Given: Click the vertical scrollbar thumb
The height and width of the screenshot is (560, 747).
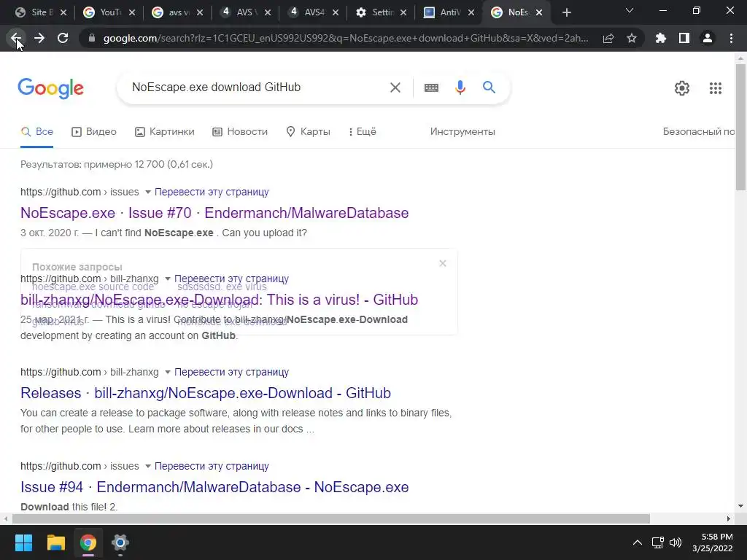Looking at the screenshot, I should [740, 127].
